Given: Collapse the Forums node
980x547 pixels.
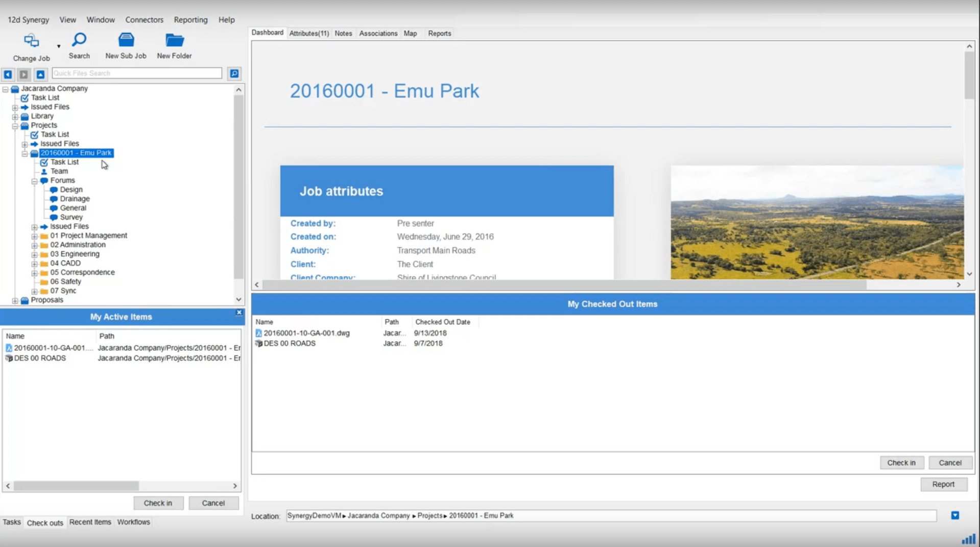Looking at the screenshot, I should point(34,181).
